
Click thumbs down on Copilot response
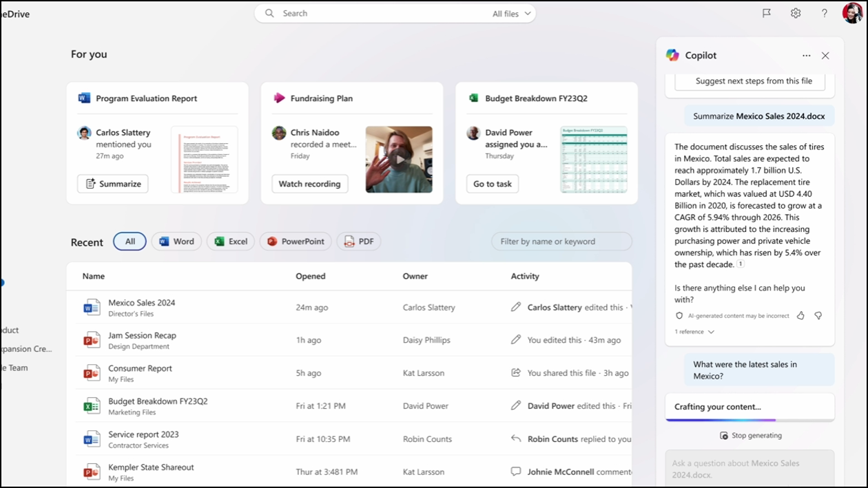pyautogui.click(x=818, y=315)
